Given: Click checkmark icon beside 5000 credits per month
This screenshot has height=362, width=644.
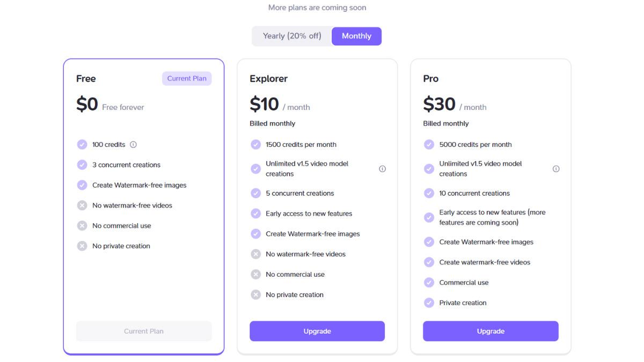Looking at the screenshot, I should pos(429,144).
